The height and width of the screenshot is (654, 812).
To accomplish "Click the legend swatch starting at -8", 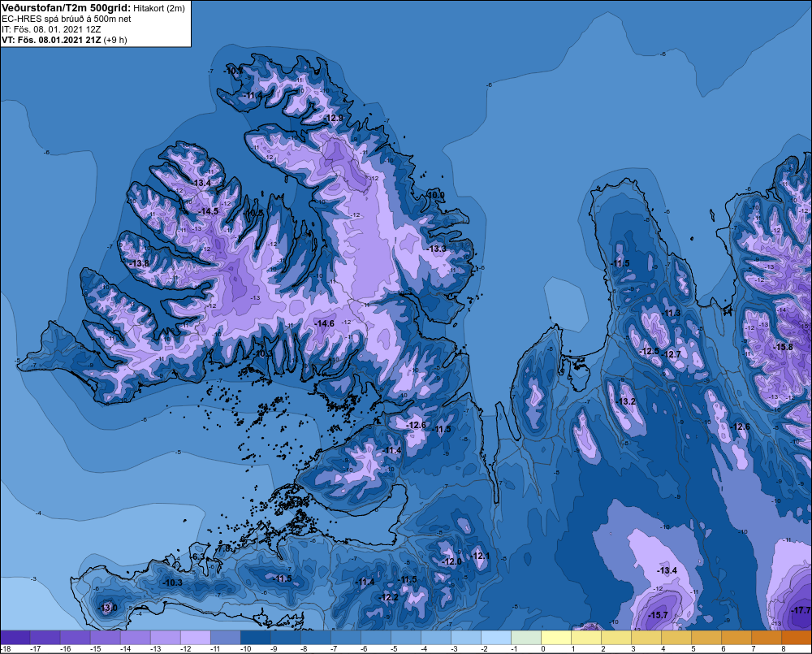I will point(315,638).
